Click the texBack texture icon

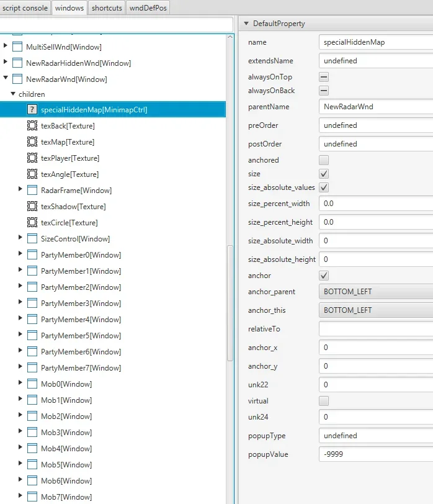pyautogui.click(x=32, y=125)
